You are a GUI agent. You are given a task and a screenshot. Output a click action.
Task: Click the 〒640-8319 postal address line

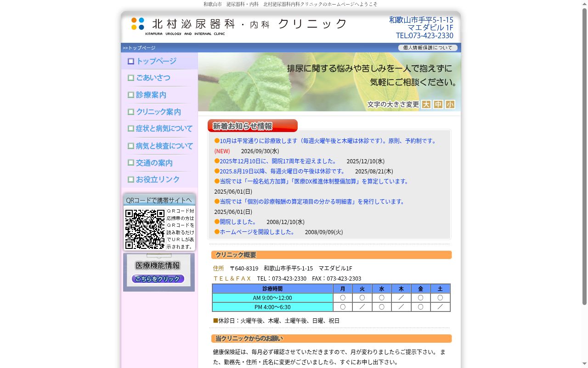[291, 268]
